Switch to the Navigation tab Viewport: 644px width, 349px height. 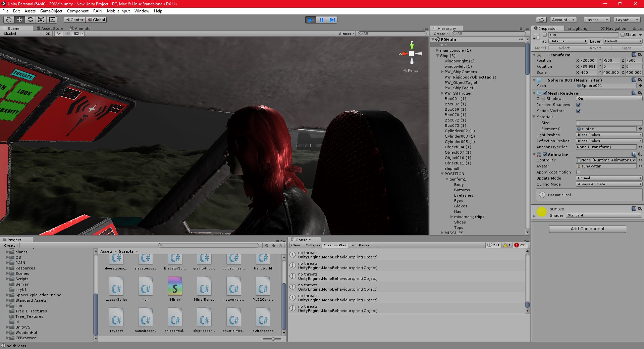click(x=613, y=29)
